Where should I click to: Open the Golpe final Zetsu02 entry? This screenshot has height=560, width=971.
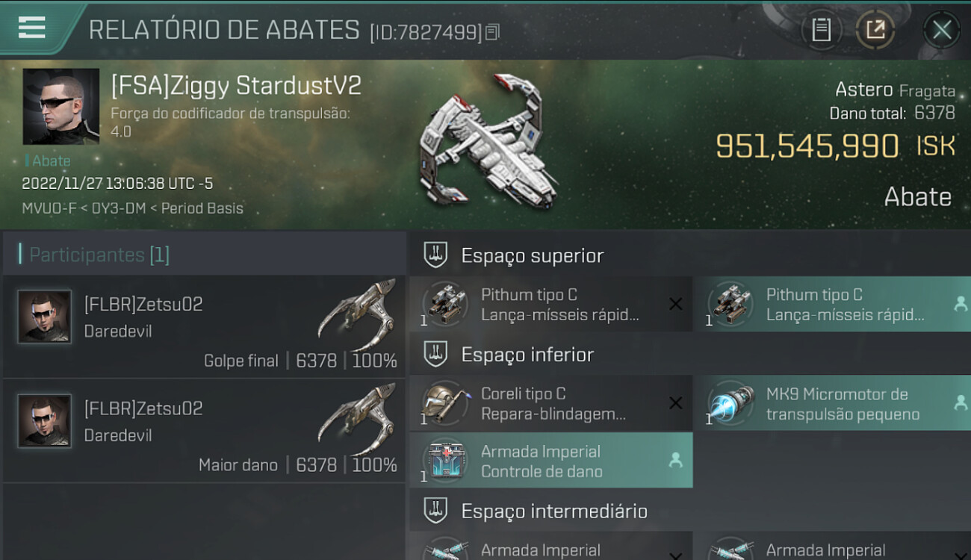coord(204,326)
